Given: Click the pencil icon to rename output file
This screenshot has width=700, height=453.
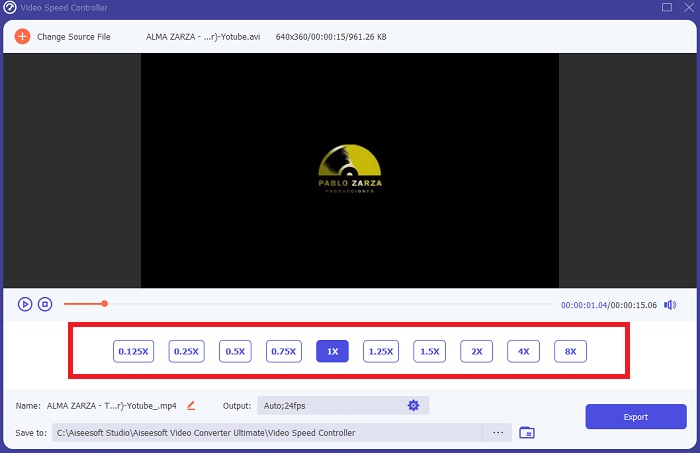Looking at the screenshot, I should click(x=191, y=405).
